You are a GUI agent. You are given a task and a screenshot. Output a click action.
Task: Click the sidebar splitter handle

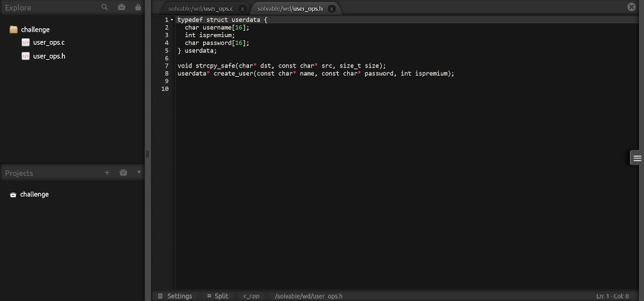(x=147, y=154)
